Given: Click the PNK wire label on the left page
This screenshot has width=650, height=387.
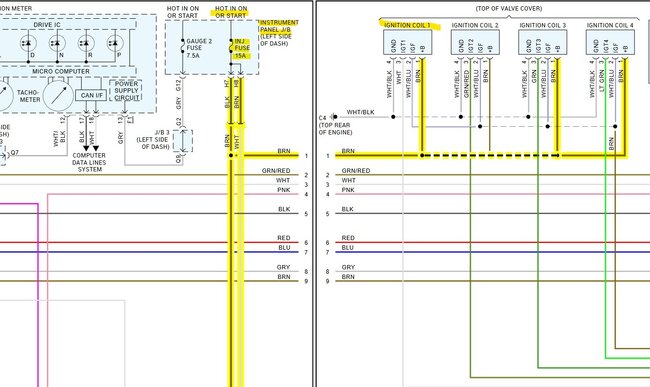Looking at the screenshot, I should point(284,190).
